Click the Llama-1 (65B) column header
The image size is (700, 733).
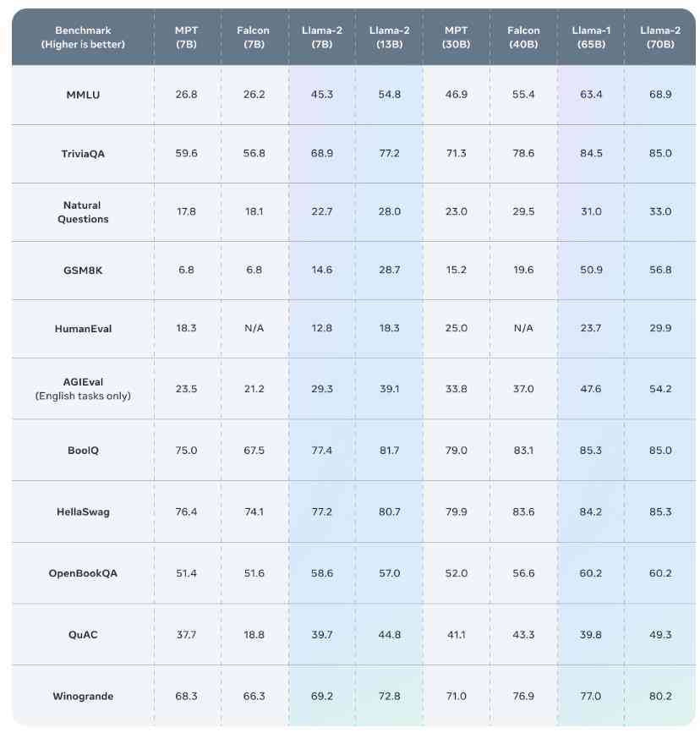[591, 37]
